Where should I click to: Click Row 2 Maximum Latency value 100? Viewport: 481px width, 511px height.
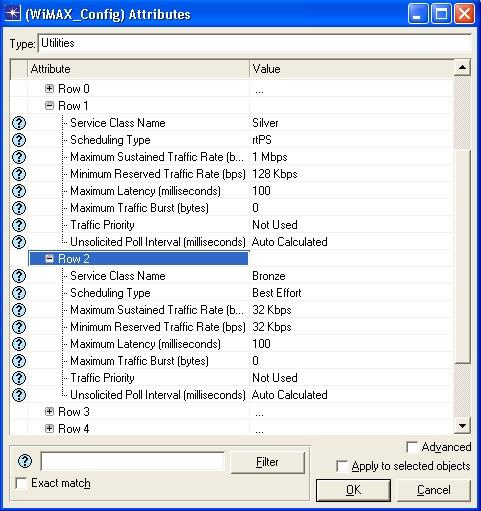[262, 344]
